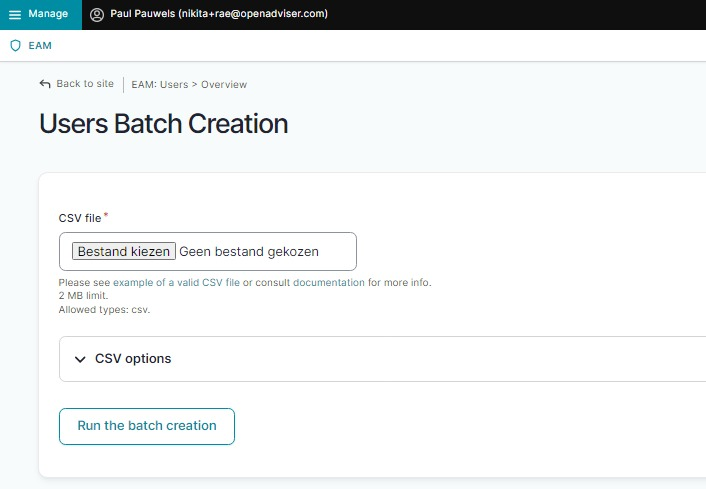Click the EAM shield icon
Viewport: 706px width, 489px height.
click(x=15, y=46)
